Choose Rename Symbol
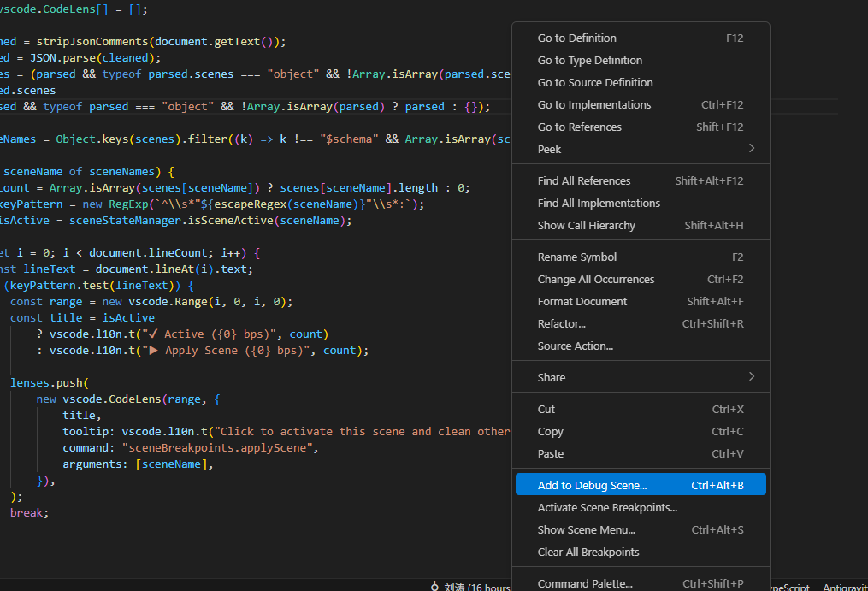Image resolution: width=868 pixels, height=591 pixels. 641,257
